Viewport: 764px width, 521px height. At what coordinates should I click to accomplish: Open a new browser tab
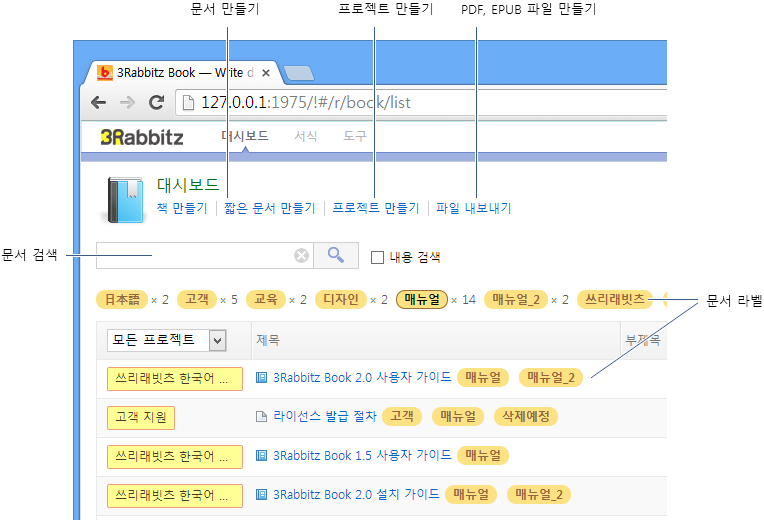click(299, 74)
